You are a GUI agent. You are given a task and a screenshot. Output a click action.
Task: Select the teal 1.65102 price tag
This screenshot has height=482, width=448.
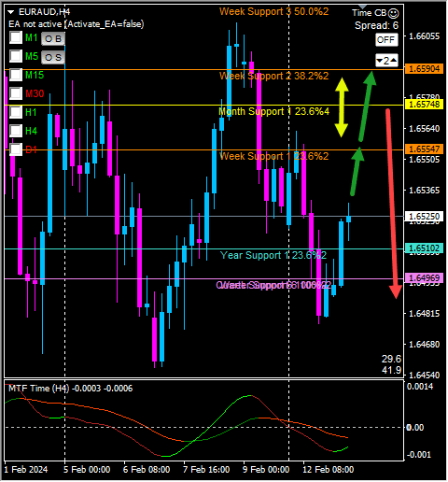(425, 248)
